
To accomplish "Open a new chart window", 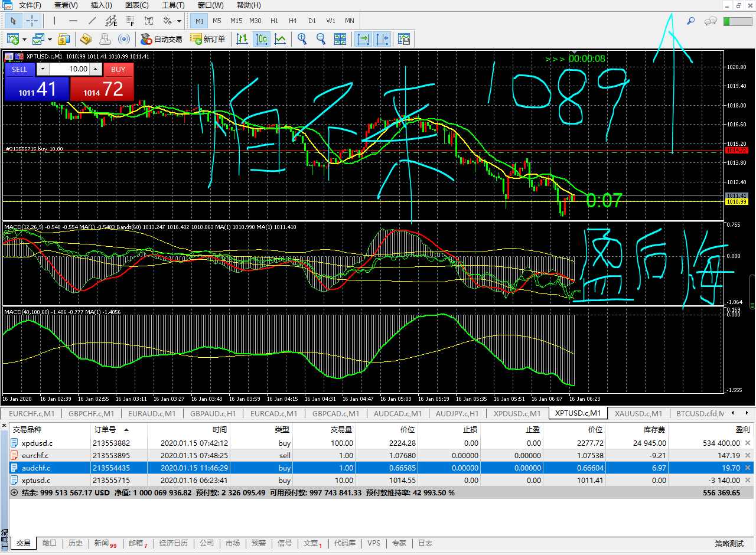I will coord(14,40).
